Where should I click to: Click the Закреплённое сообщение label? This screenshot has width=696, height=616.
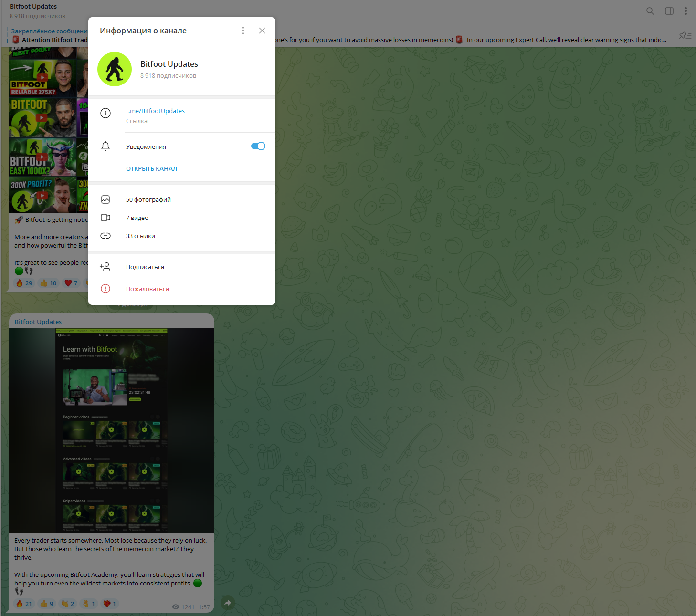click(x=49, y=31)
